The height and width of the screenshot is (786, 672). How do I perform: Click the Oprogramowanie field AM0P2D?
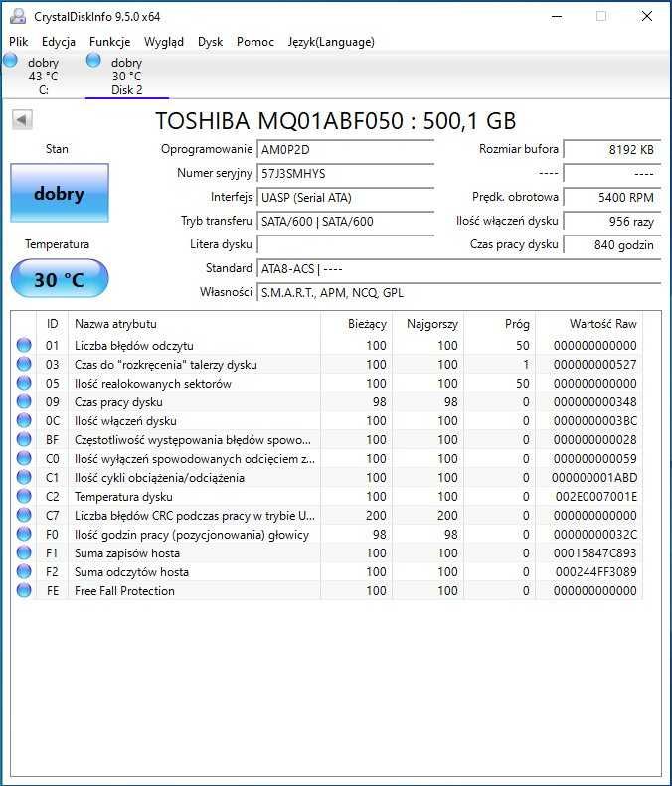(x=345, y=149)
